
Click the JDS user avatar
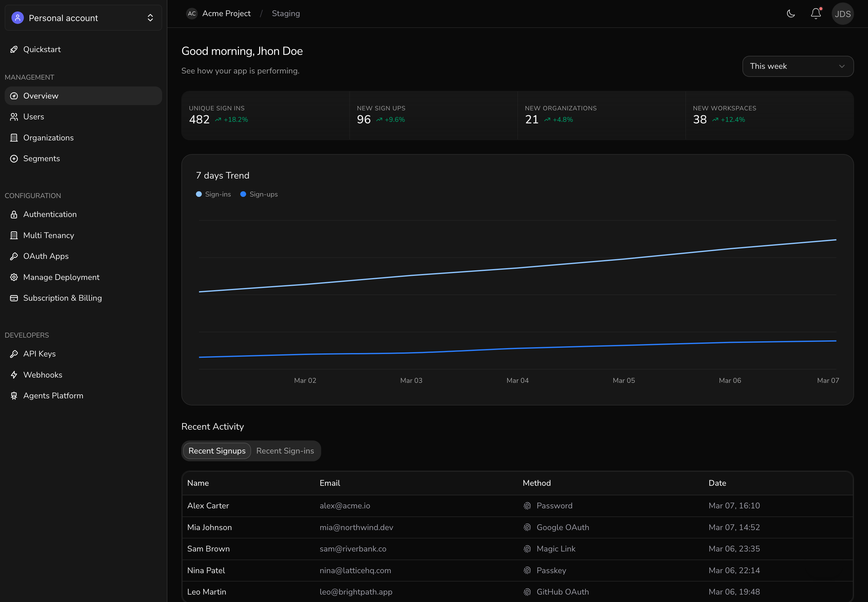842,14
